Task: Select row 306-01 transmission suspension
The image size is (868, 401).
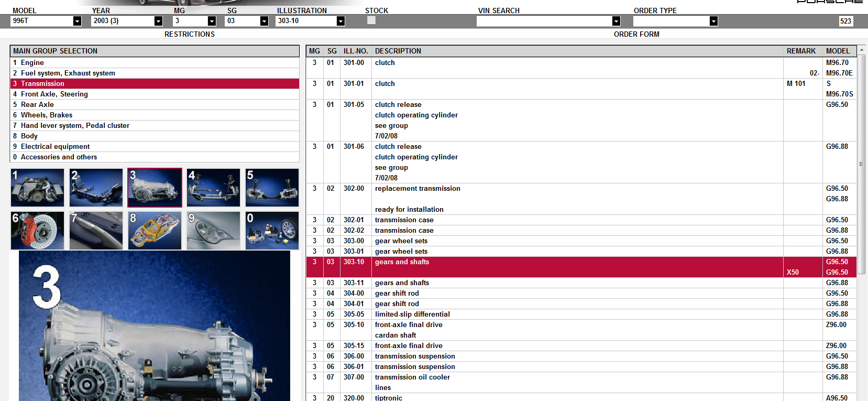Action: [x=581, y=367]
